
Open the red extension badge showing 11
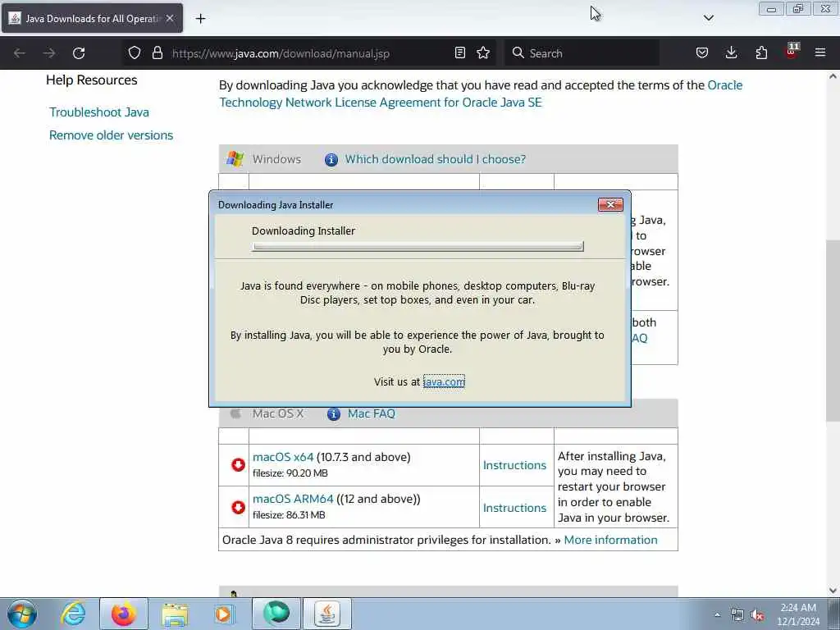click(x=792, y=52)
